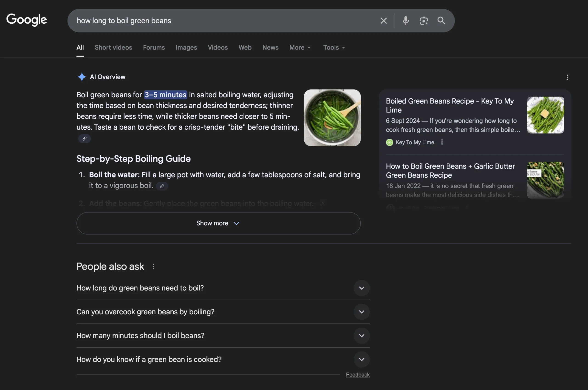Open the People also ask options menu
The image size is (588, 390).
(153, 267)
